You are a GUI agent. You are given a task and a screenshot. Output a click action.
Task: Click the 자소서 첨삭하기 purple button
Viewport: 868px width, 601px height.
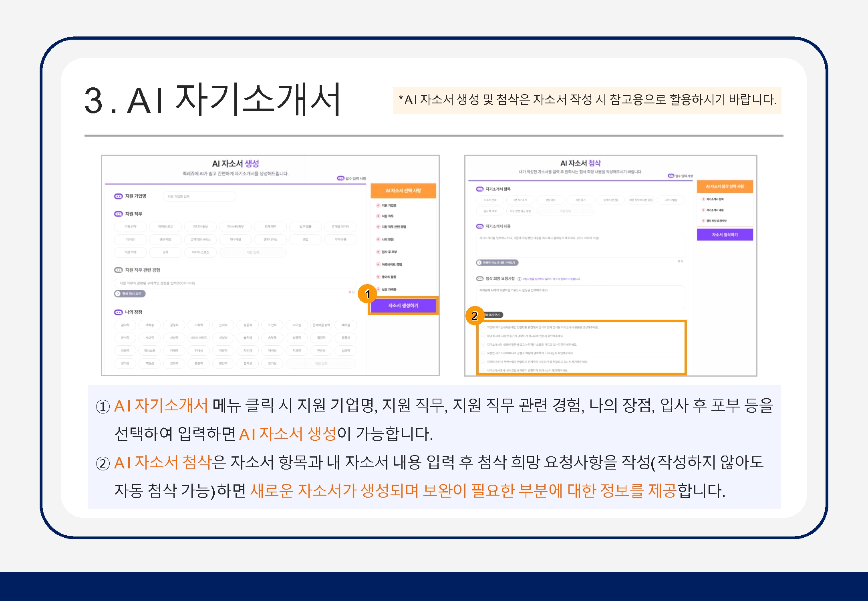[x=725, y=235]
